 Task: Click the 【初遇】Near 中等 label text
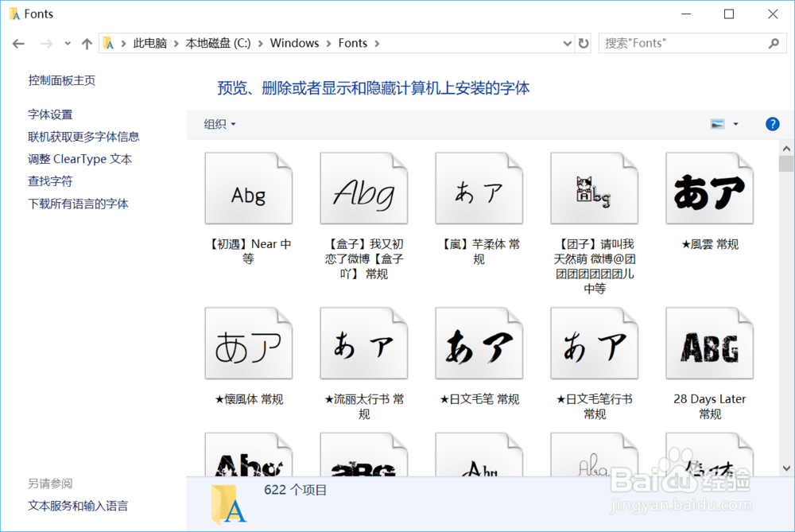248,251
